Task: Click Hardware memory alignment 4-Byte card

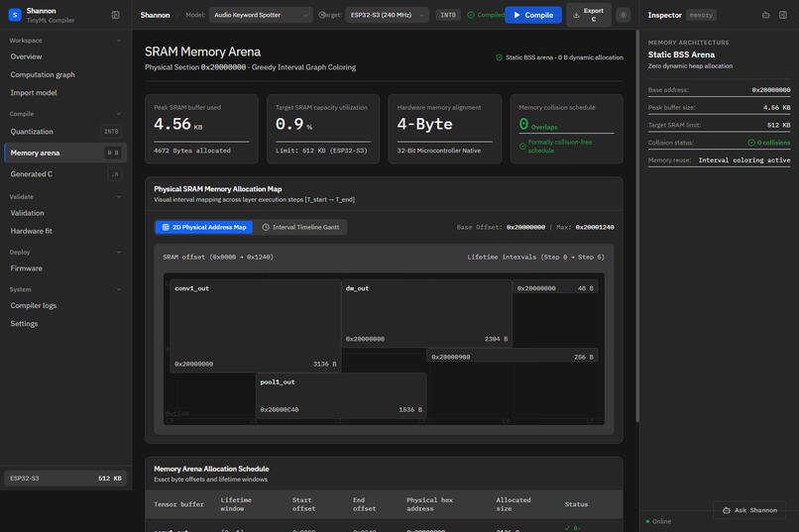Action: [445, 129]
